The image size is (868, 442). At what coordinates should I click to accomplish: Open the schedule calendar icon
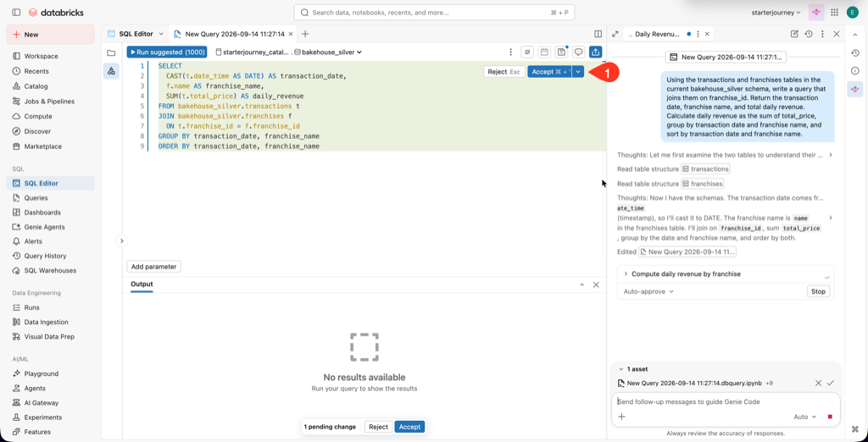tap(545, 52)
